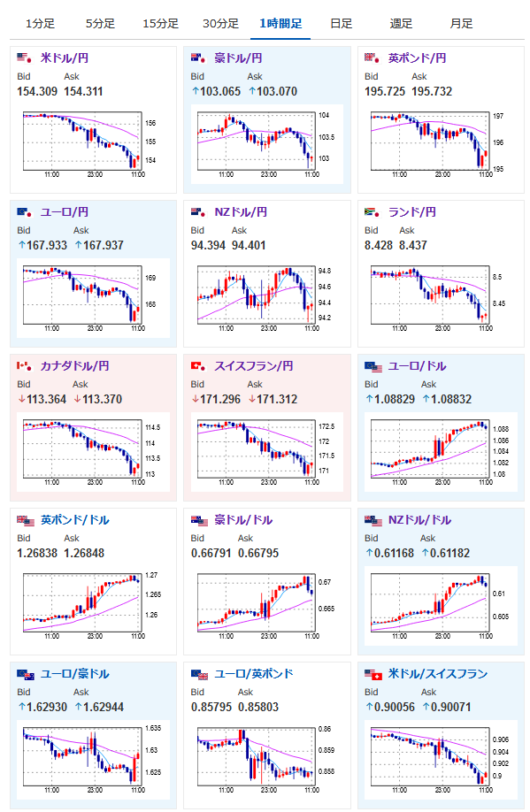Image resolution: width=530 pixels, height=812 pixels.
Task: Click the US/Japan flag icon for 米ドル/円
Action: (x=24, y=58)
